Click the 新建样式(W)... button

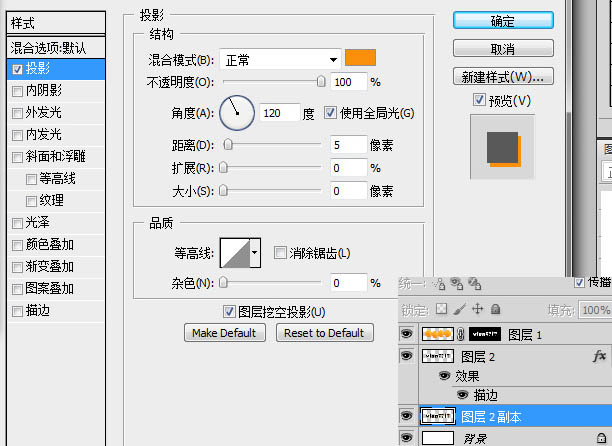503,76
